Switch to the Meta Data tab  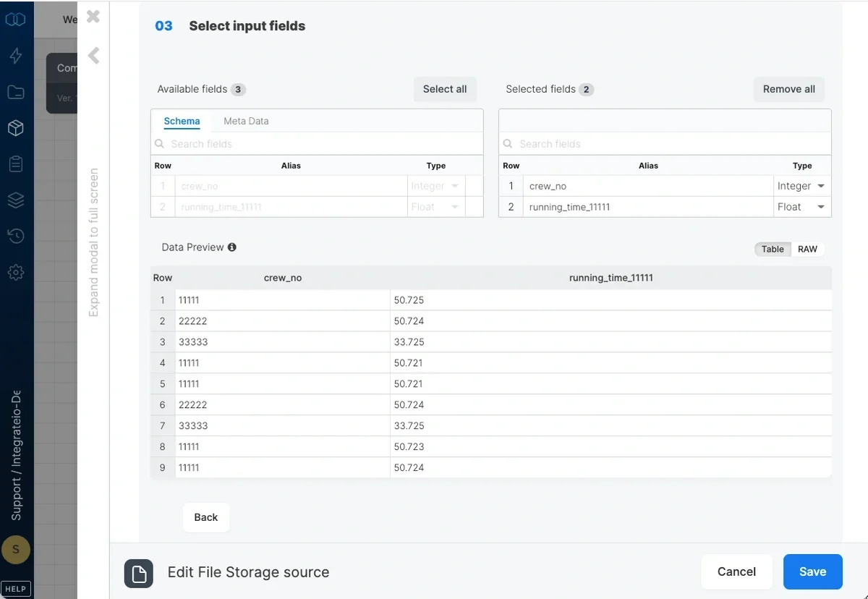click(245, 121)
